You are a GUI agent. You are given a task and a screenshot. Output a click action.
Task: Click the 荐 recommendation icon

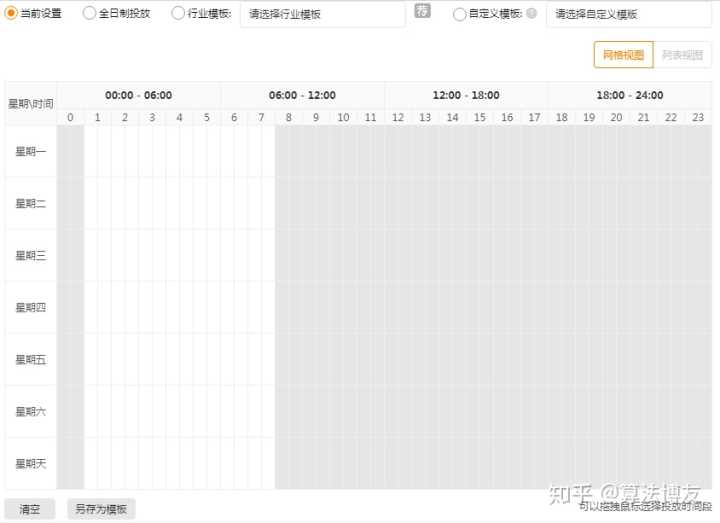tap(422, 11)
